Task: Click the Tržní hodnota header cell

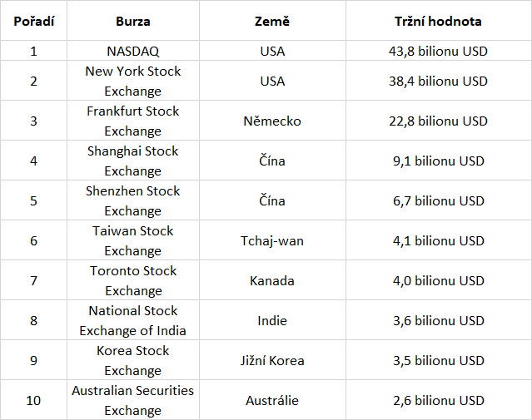Action: point(439,21)
